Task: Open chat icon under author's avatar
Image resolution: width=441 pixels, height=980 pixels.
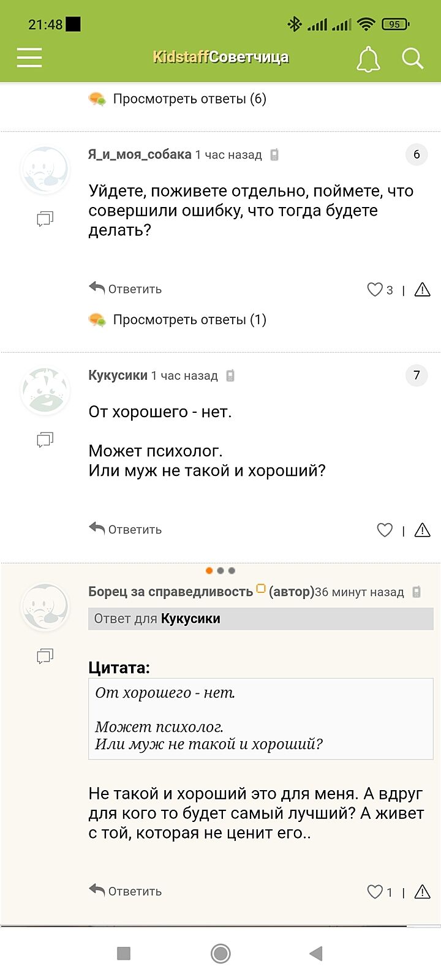Action: tap(45, 657)
